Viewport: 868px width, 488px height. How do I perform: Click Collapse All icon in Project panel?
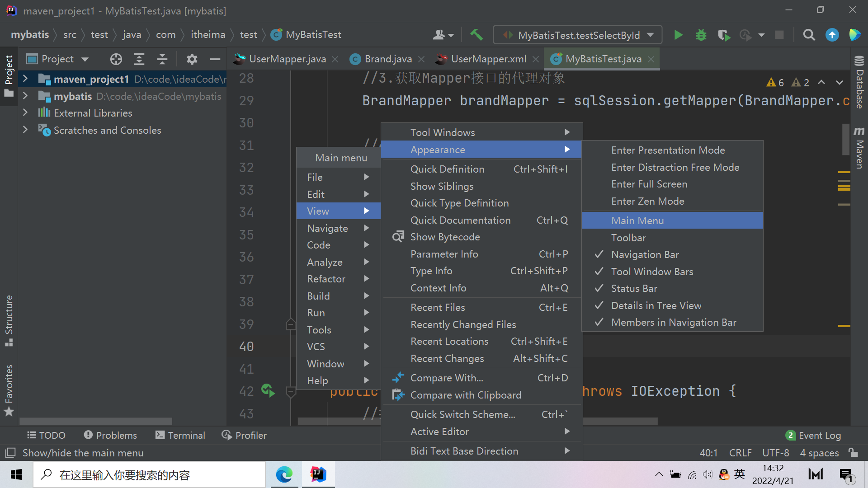(x=162, y=59)
